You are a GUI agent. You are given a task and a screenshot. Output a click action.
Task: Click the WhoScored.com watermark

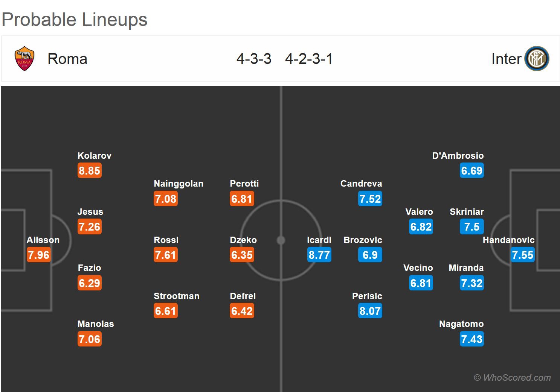click(x=512, y=377)
